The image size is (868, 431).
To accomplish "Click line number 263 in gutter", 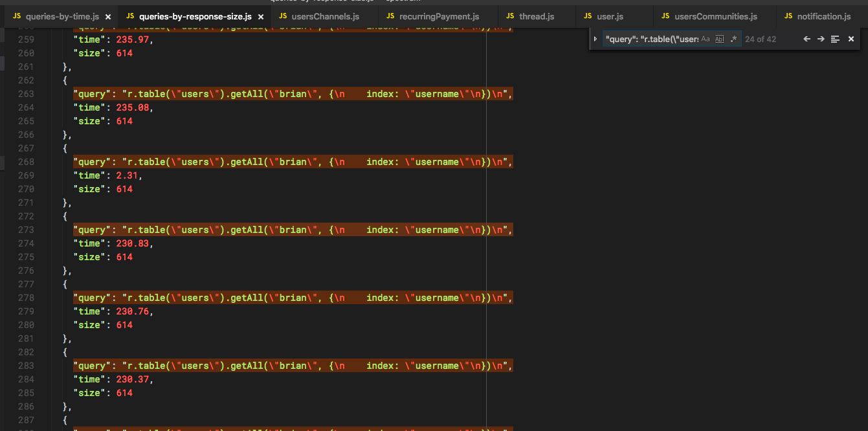I will [27, 94].
